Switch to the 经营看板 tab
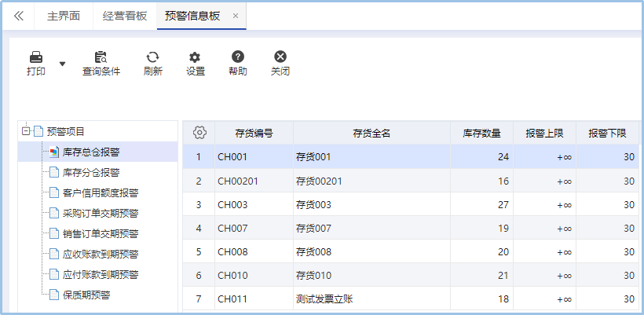This screenshot has height=315, width=644. (x=125, y=16)
